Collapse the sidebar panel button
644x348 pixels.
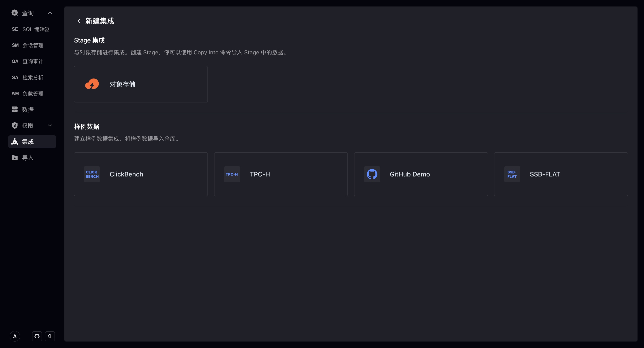tap(50, 336)
